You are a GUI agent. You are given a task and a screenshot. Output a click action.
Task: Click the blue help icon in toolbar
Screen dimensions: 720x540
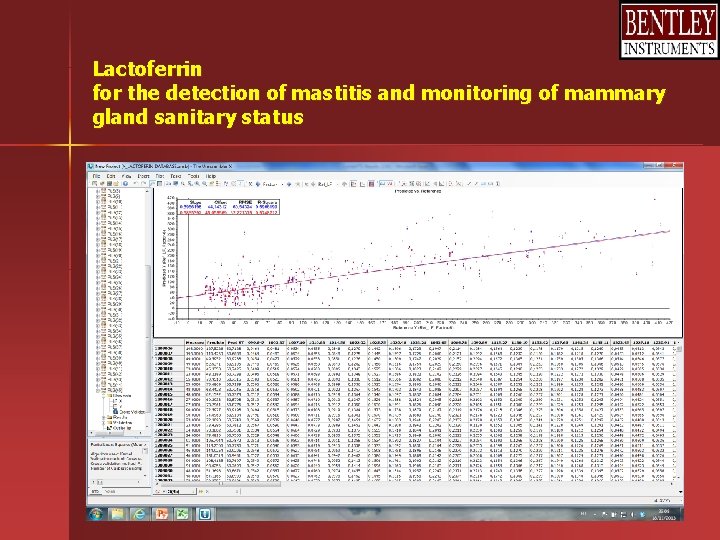125,184
